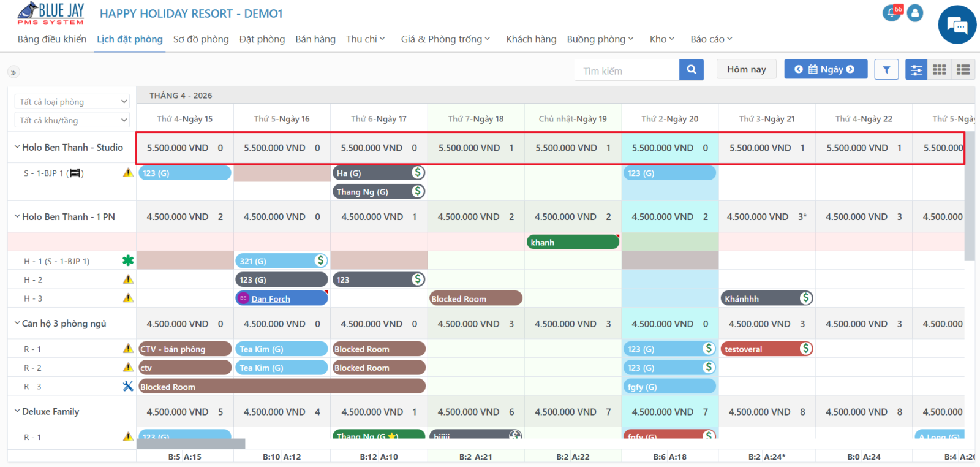The width and height of the screenshot is (980, 467).
Task: Open the 'Tất cả khu/tầng' dropdown
Action: point(72,120)
